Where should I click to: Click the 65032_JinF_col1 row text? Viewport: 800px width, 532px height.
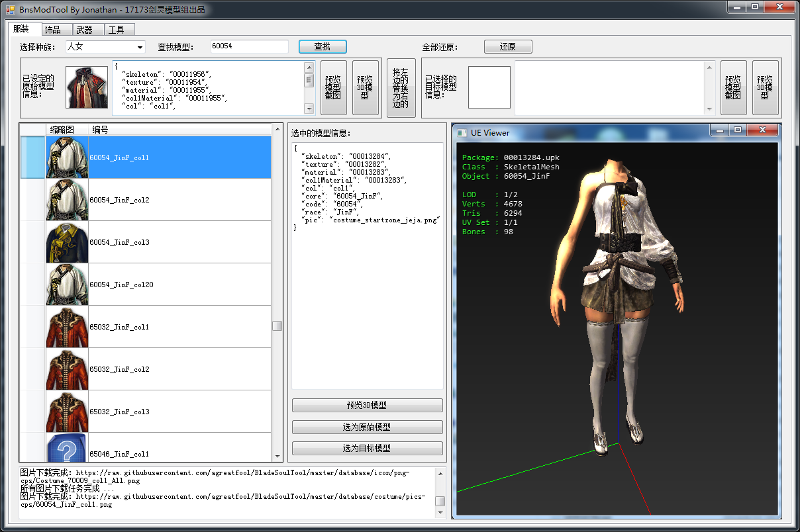pos(119,328)
